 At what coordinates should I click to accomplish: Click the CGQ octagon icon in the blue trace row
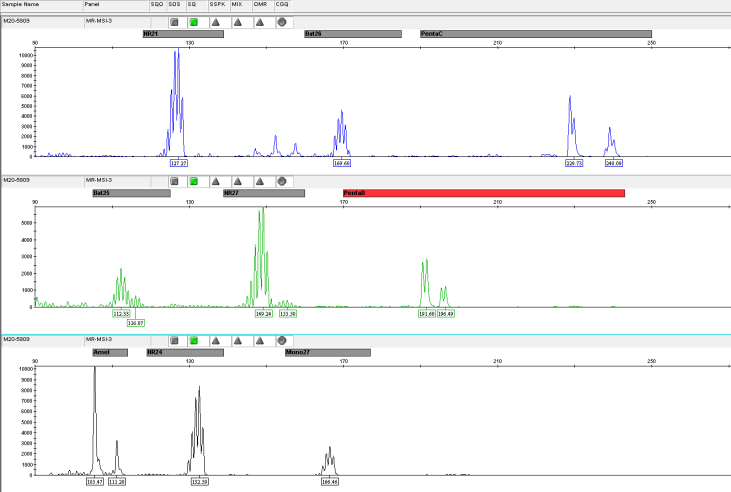click(x=282, y=21)
